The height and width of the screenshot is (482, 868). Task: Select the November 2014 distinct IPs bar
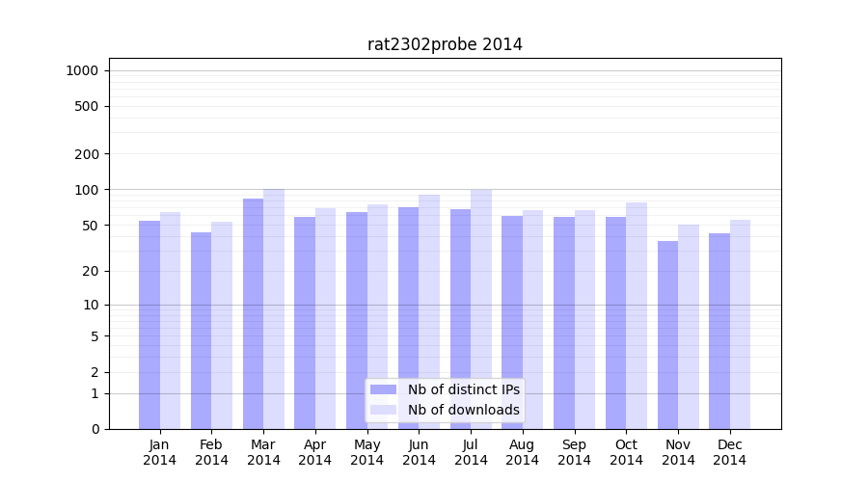667,335
